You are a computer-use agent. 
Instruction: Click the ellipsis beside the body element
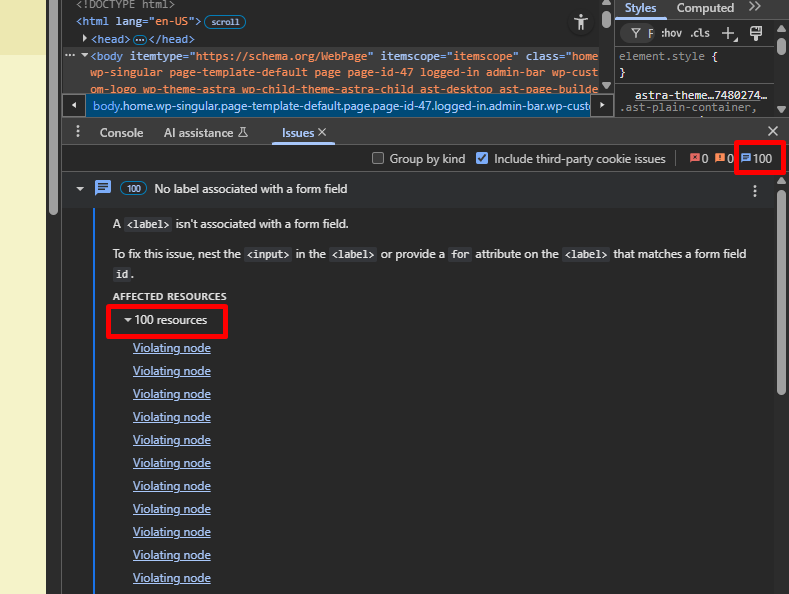[70, 55]
